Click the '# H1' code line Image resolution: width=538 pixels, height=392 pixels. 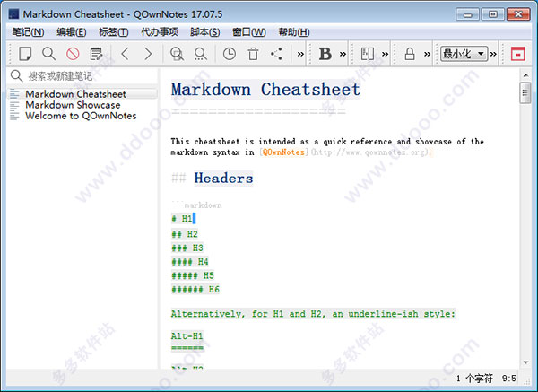point(181,219)
